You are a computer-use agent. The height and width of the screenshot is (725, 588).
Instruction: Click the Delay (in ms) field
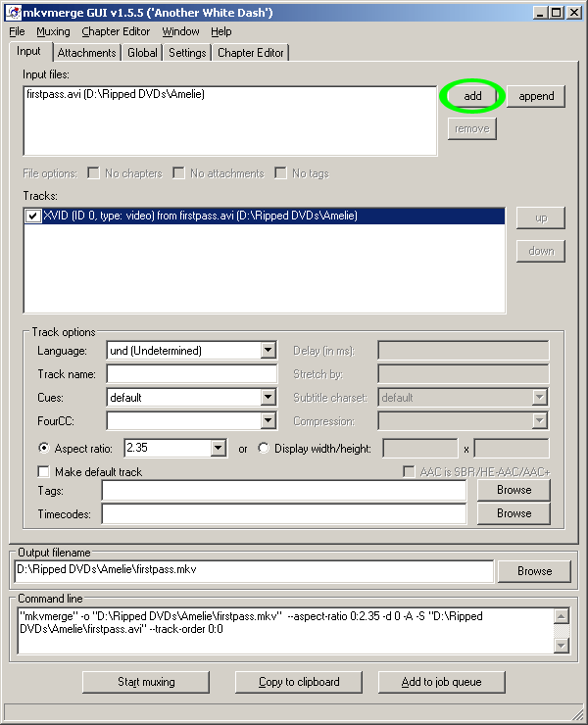(464, 351)
